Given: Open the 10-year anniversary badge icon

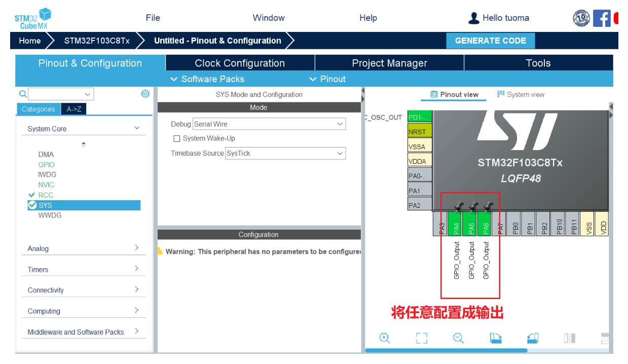Looking at the screenshot, I should pyautogui.click(x=581, y=18).
